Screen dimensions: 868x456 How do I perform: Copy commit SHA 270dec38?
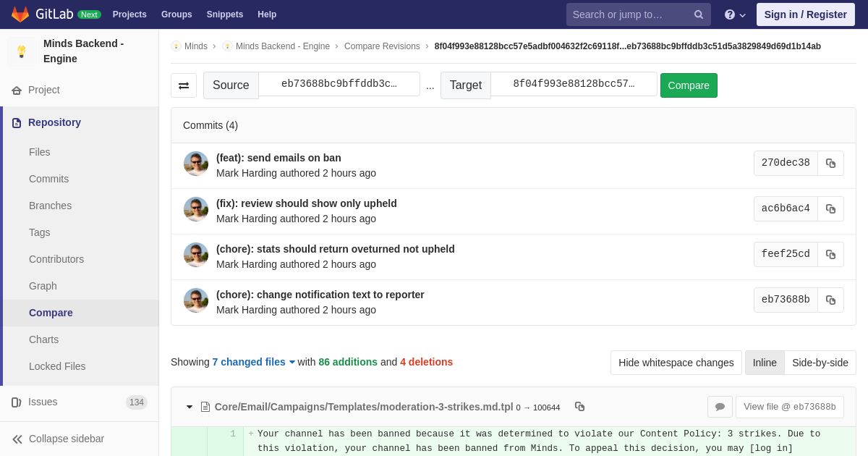tap(830, 163)
